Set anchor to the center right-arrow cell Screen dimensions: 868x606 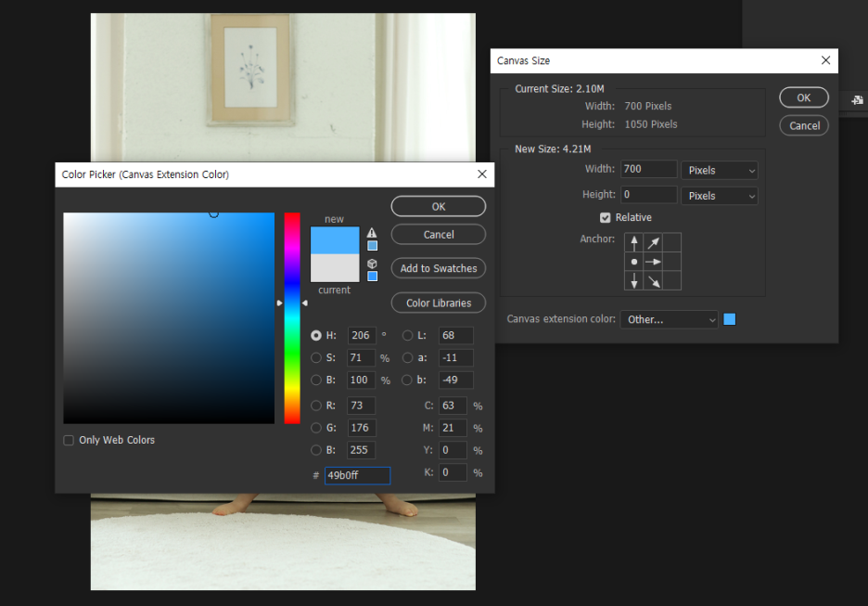click(x=653, y=262)
